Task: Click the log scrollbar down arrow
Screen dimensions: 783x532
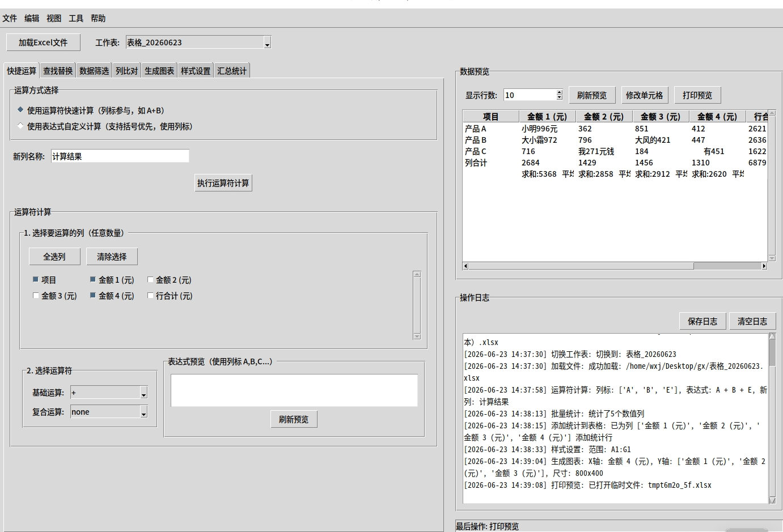Action: (772, 500)
